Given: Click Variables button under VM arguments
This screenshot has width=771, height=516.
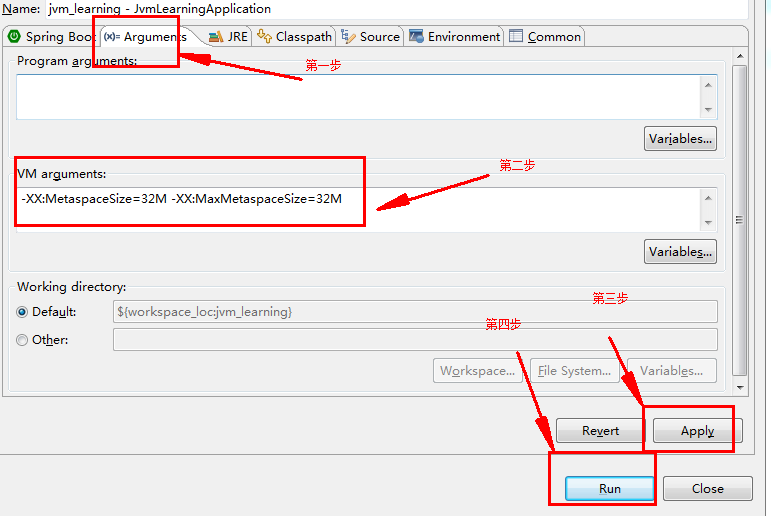Looking at the screenshot, I should [681, 252].
